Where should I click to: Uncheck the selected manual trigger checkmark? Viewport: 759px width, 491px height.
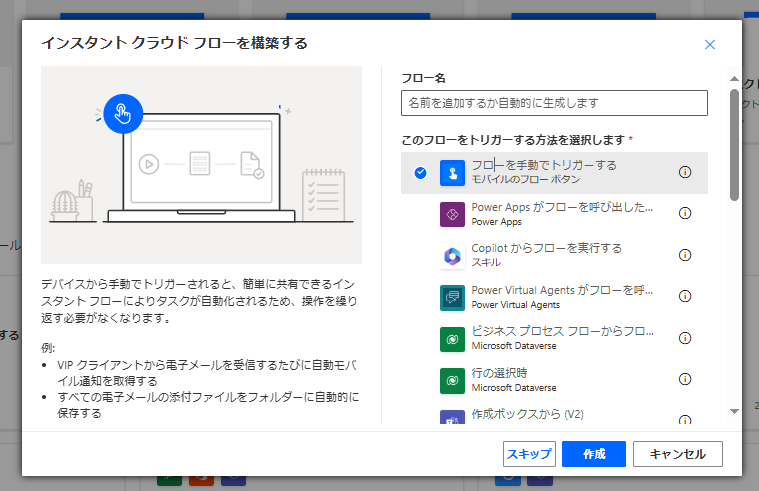[421, 172]
